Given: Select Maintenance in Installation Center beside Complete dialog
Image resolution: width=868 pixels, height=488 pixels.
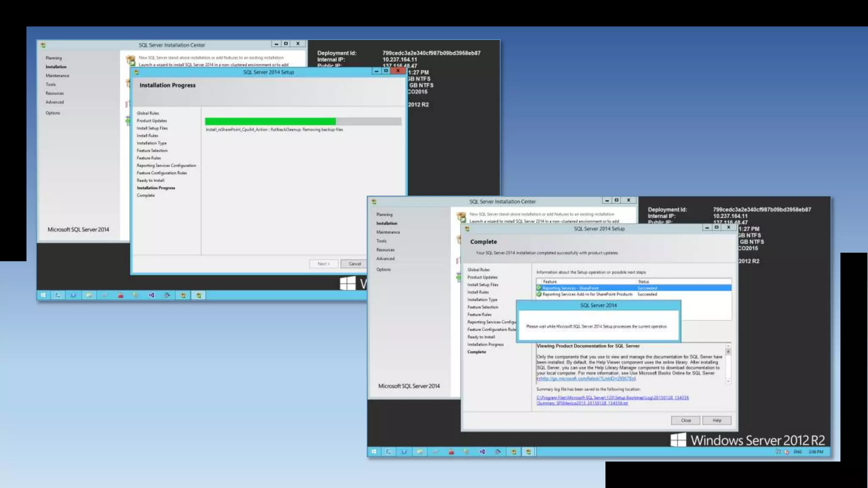Looking at the screenshot, I should point(388,232).
